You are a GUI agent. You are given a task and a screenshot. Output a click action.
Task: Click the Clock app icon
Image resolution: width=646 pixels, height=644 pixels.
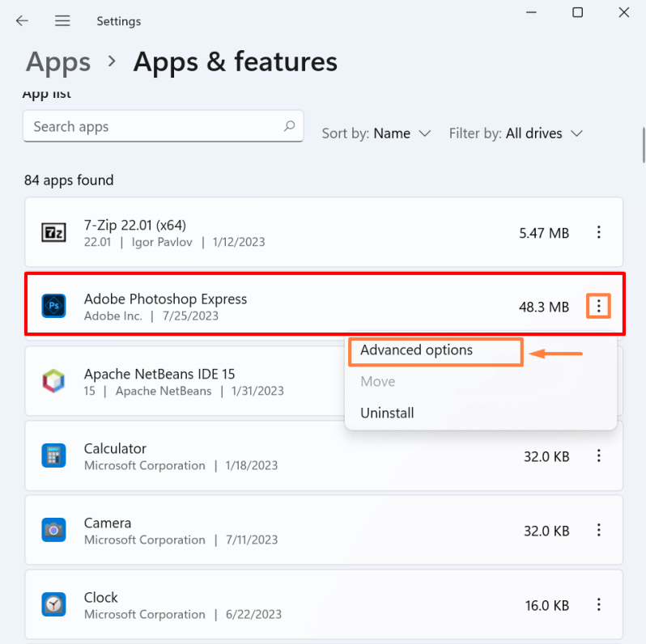coord(53,604)
